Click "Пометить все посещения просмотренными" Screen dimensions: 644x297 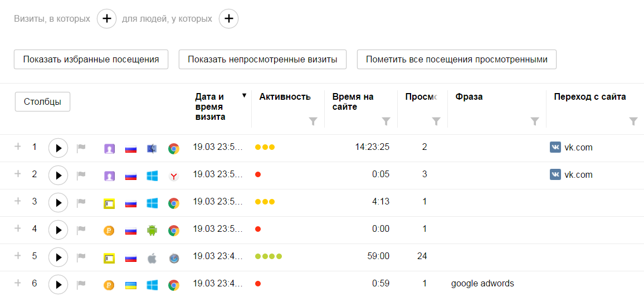click(x=456, y=60)
